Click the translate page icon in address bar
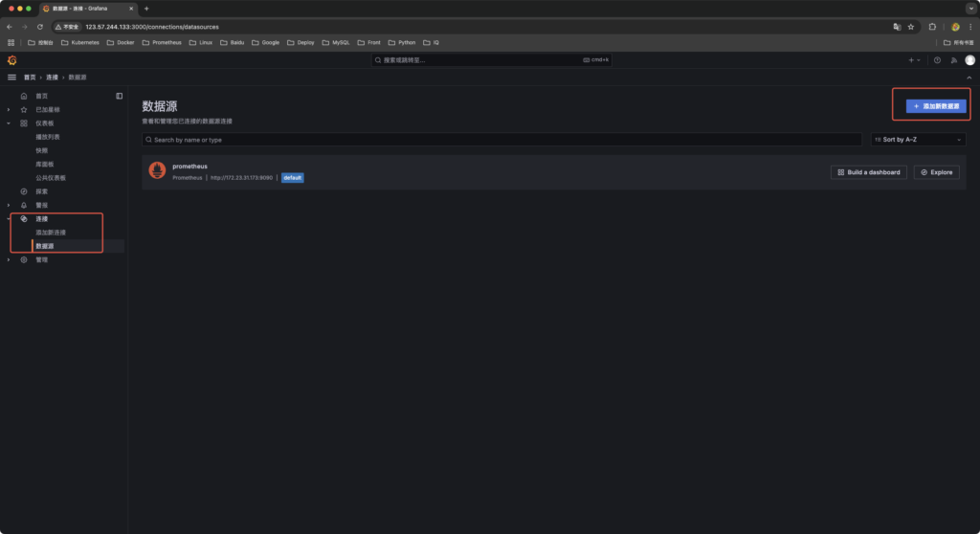The image size is (980, 534). click(897, 27)
